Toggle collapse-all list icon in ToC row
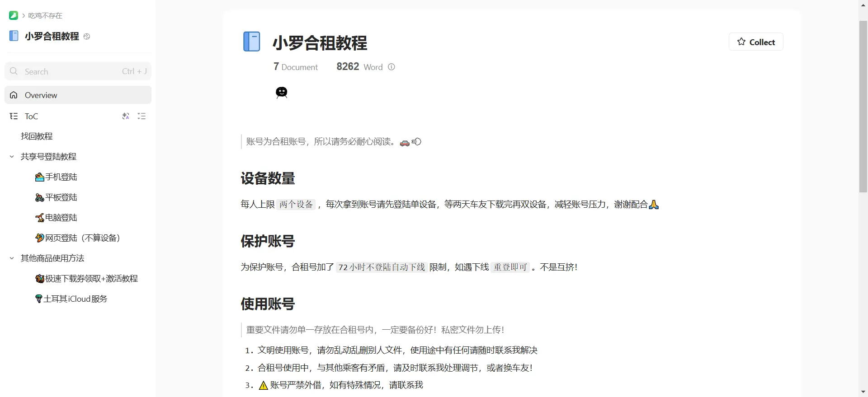 (x=142, y=116)
